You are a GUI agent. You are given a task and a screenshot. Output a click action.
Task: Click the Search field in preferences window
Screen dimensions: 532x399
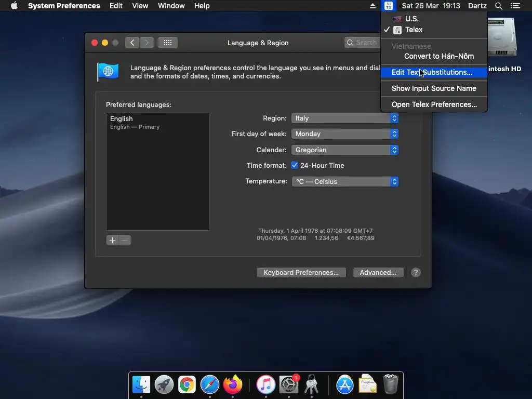pyautogui.click(x=362, y=43)
